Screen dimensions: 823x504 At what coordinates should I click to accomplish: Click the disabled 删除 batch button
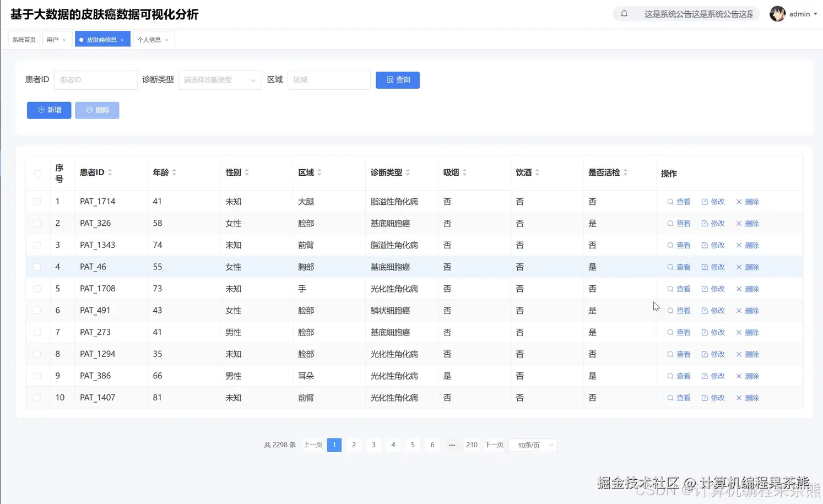point(97,110)
